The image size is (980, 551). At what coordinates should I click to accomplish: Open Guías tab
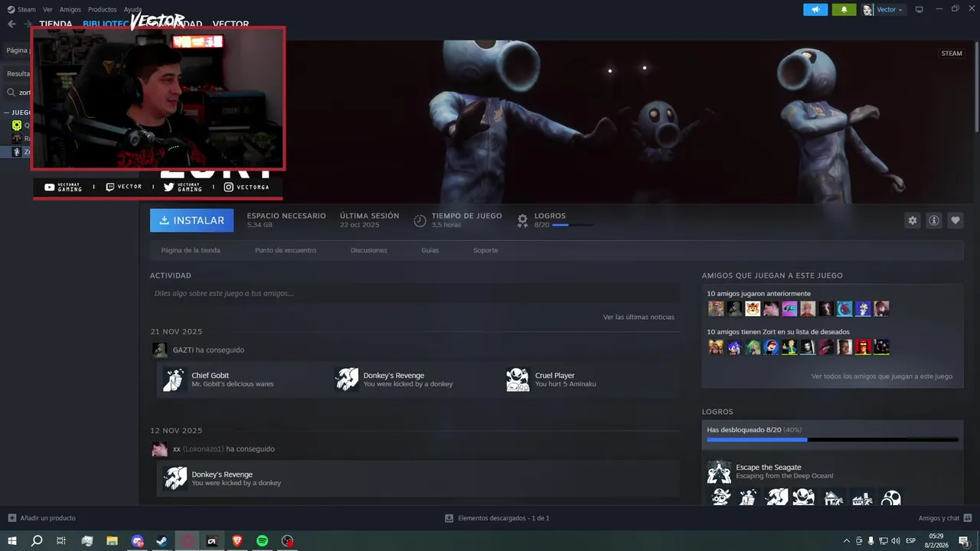[x=430, y=250]
